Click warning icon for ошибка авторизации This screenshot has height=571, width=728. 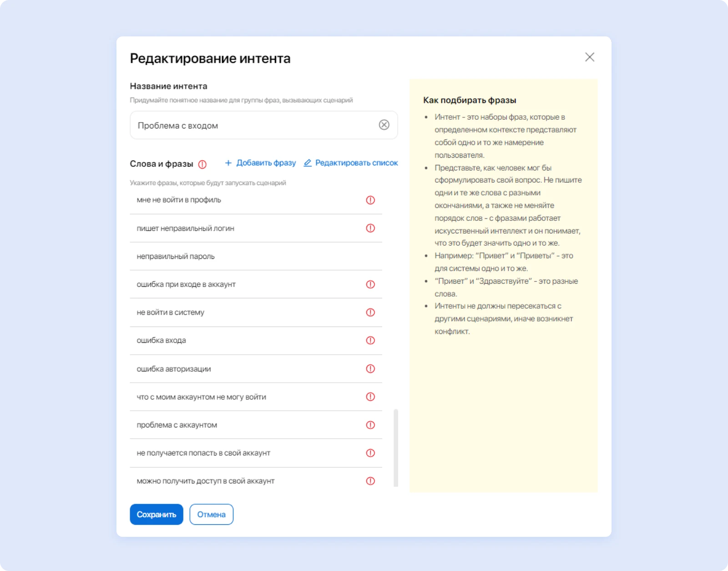click(370, 368)
